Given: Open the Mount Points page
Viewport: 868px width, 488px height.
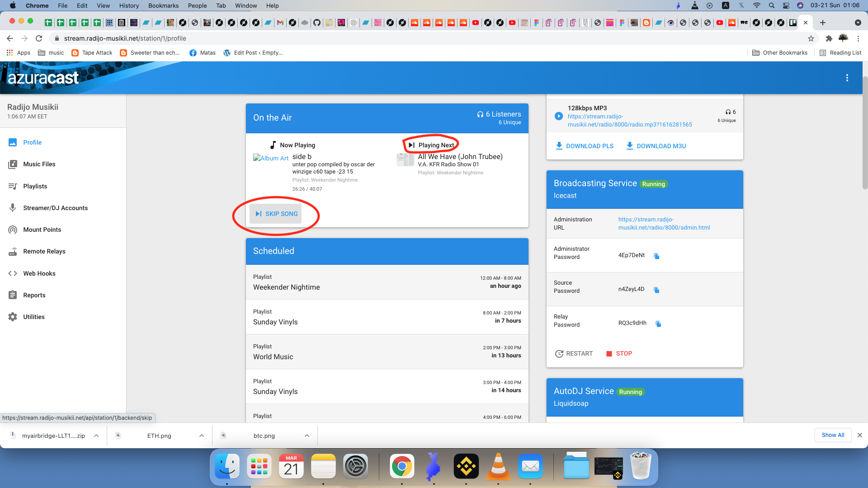Looking at the screenshot, I should click(x=42, y=230).
